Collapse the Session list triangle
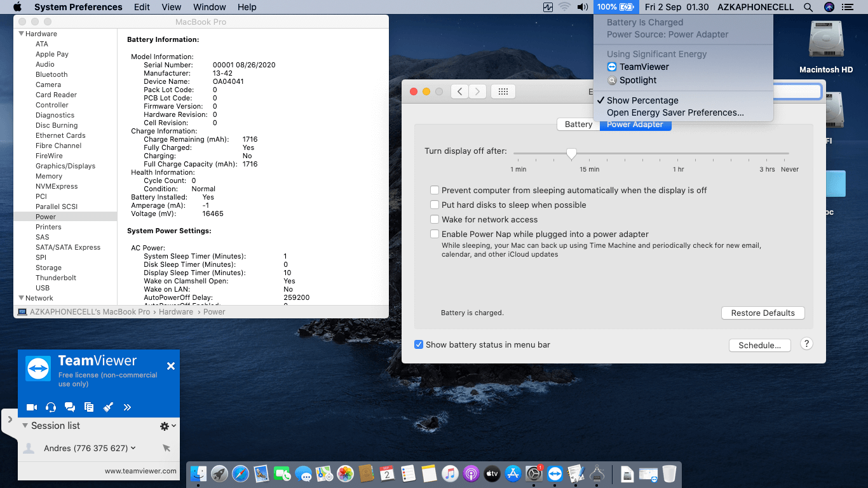 point(25,426)
